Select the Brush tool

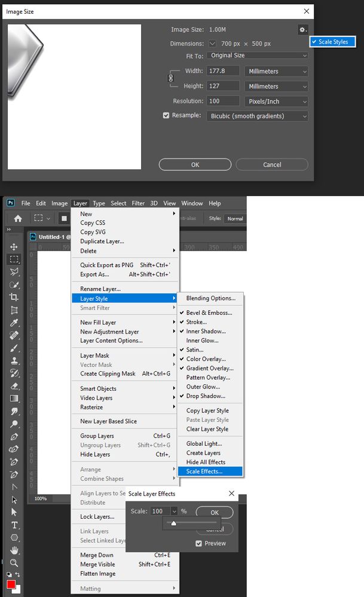pyautogui.click(x=14, y=348)
